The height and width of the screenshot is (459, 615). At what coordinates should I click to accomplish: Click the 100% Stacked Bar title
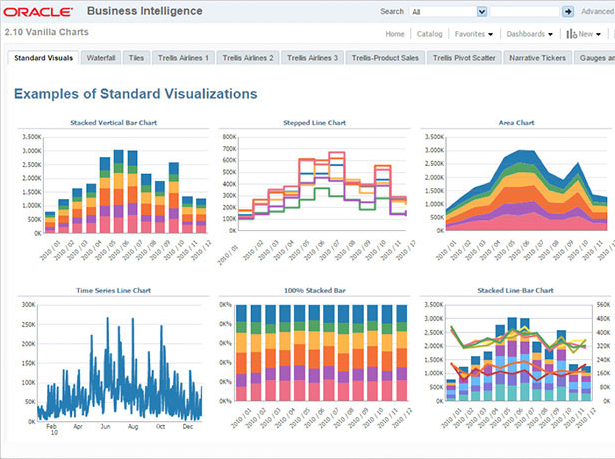315,290
